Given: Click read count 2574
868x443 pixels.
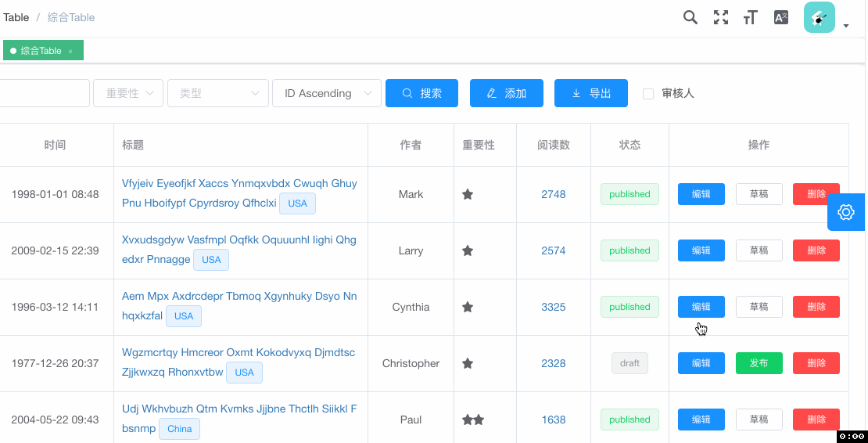Looking at the screenshot, I should tap(554, 250).
